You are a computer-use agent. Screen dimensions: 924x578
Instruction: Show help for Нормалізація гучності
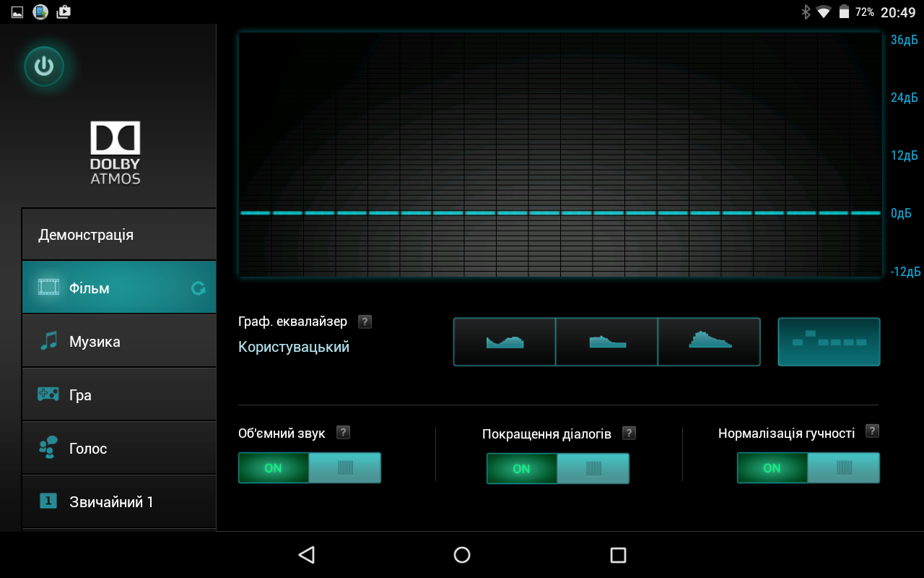click(x=872, y=431)
